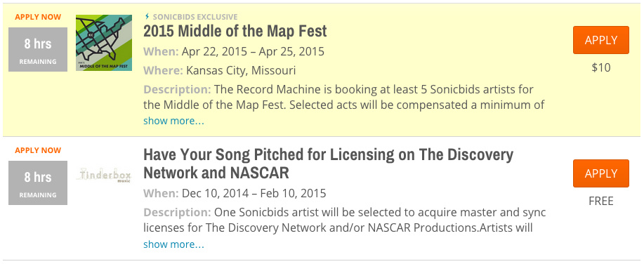Click the Middle of the Map Fest thumbnail
644x264 pixels.
[x=104, y=43]
